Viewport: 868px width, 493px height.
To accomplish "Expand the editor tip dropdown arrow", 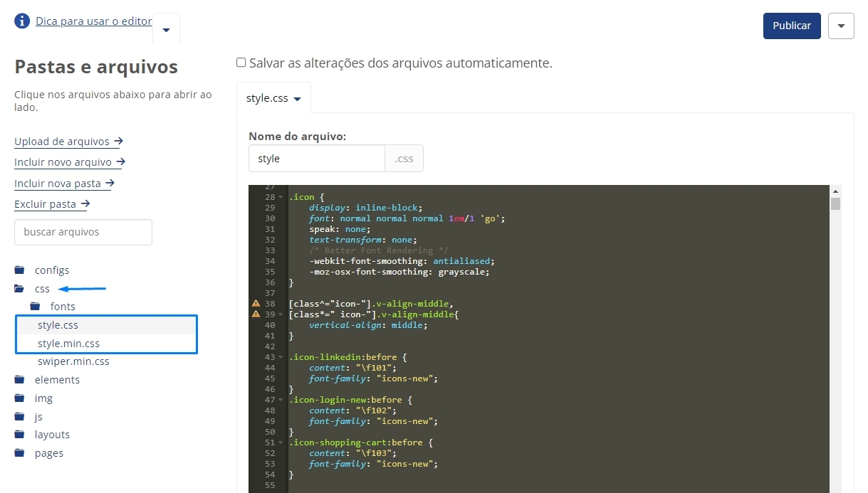I will [166, 30].
